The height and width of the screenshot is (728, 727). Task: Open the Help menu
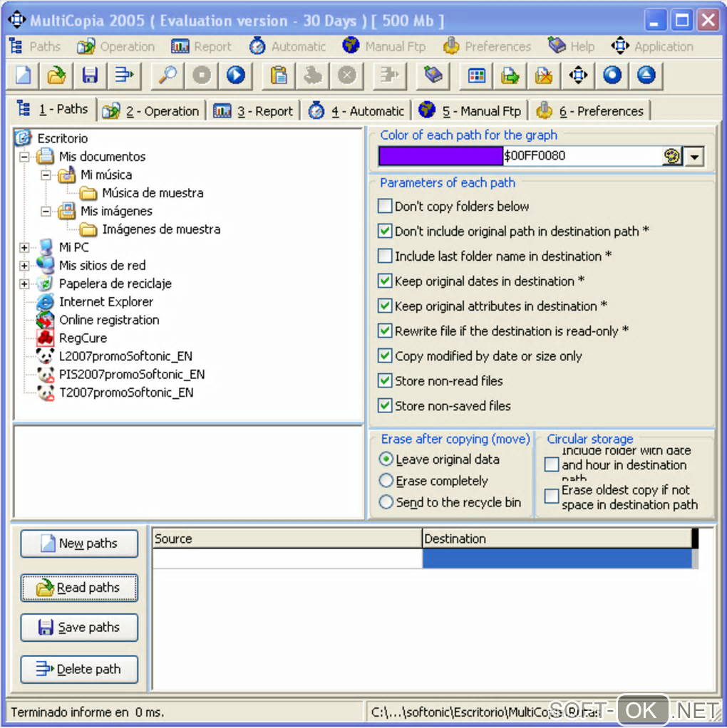[x=572, y=46]
